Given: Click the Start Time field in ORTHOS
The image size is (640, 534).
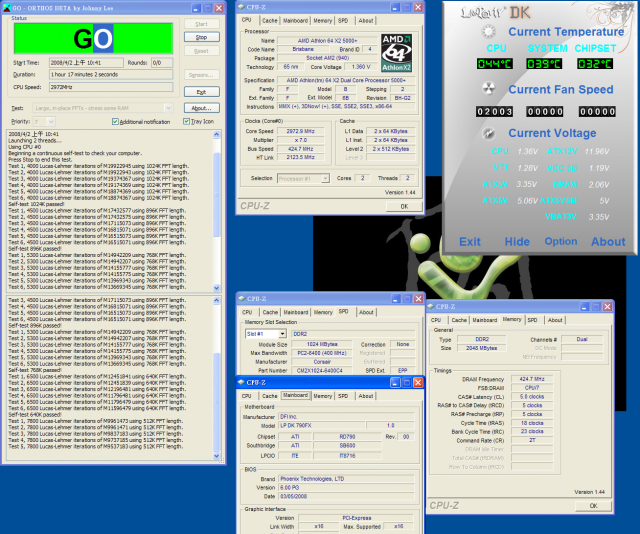Looking at the screenshot, I should [86, 62].
